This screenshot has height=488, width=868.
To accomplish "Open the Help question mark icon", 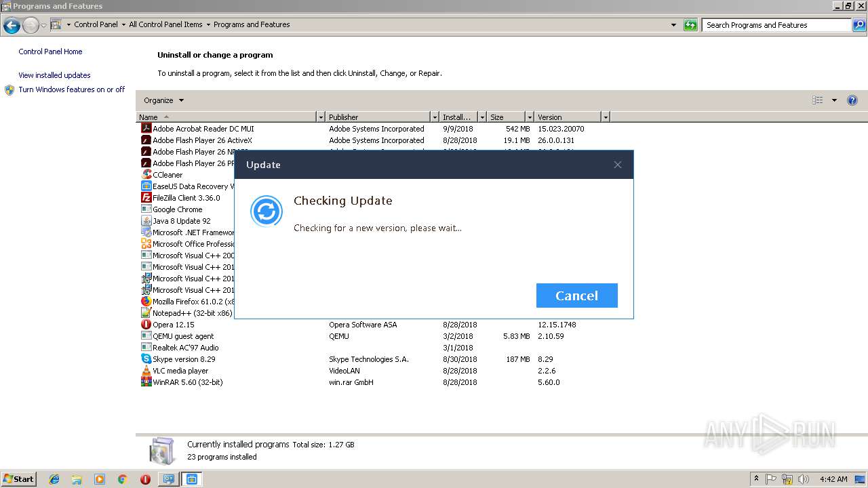I will click(x=852, y=100).
